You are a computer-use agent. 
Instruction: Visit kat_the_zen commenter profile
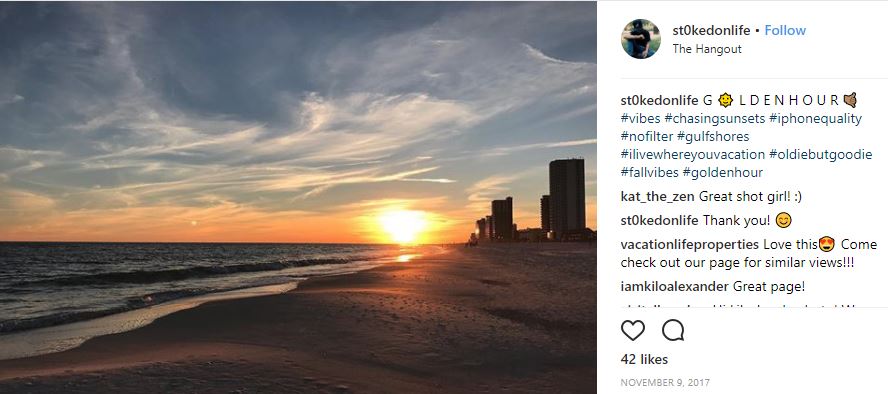click(x=658, y=197)
